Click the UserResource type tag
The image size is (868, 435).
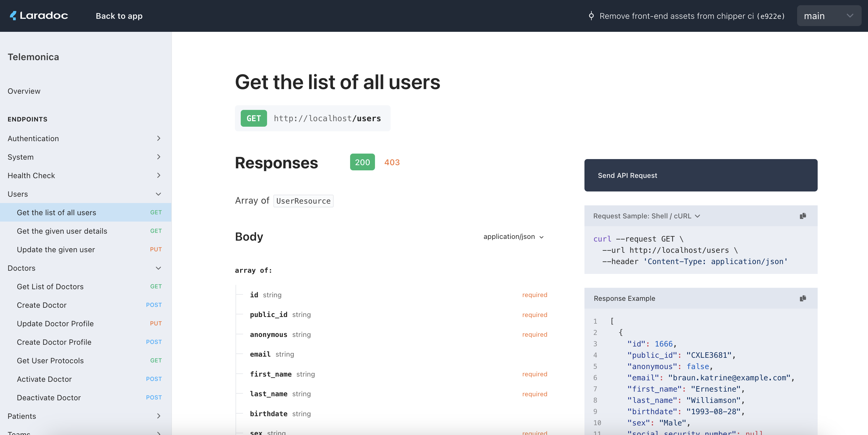point(303,201)
